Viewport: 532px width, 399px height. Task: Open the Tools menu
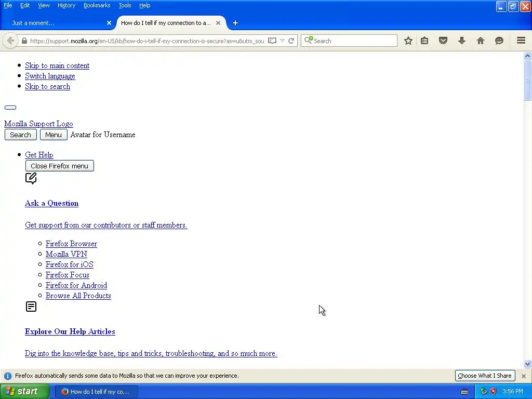(x=125, y=5)
